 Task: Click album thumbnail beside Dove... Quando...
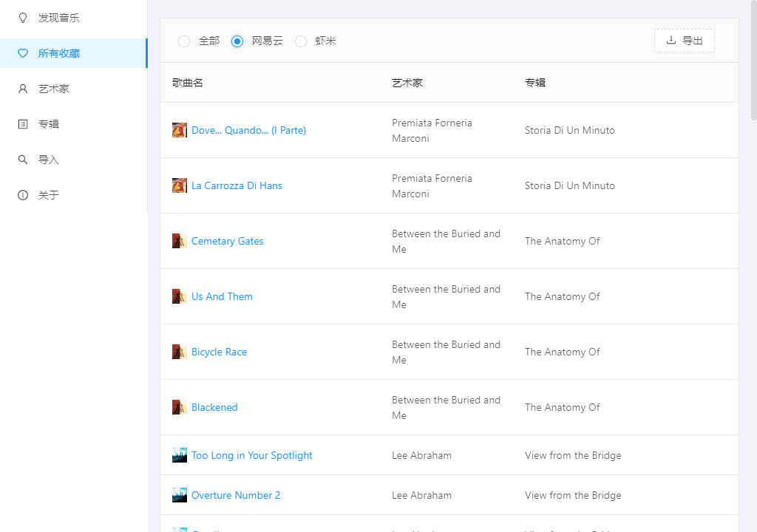[x=179, y=130]
